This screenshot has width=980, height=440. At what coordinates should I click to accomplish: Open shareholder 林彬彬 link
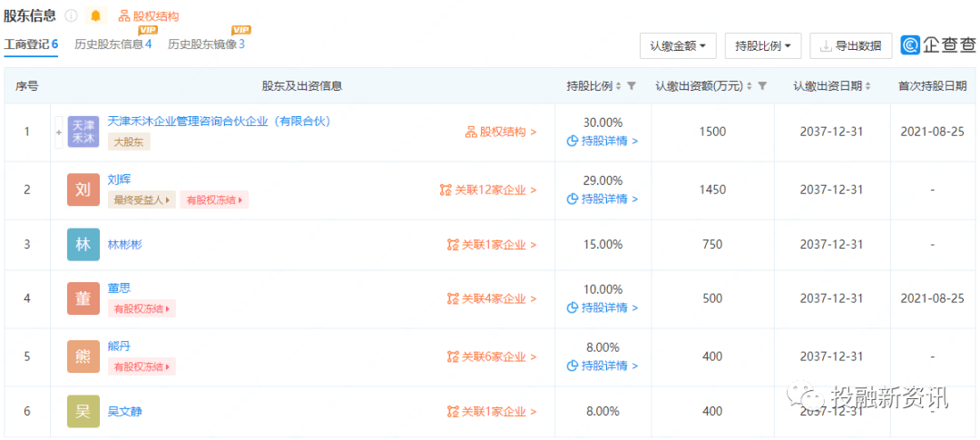(x=125, y=244)
